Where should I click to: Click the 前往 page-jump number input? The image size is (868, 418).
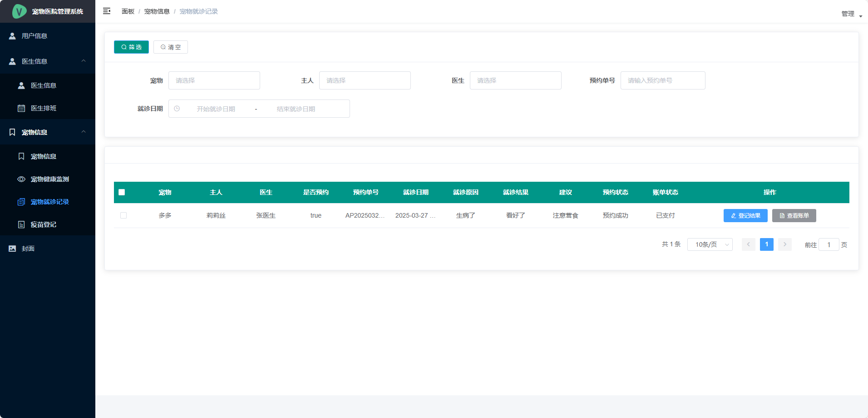point(829,244)
